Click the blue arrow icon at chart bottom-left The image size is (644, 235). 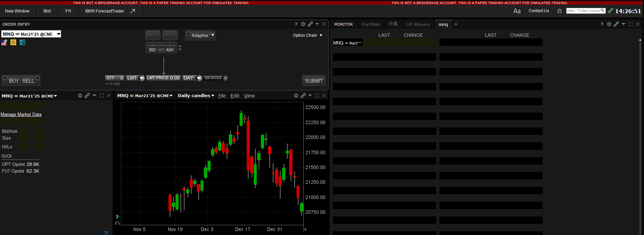pos(118,216)
